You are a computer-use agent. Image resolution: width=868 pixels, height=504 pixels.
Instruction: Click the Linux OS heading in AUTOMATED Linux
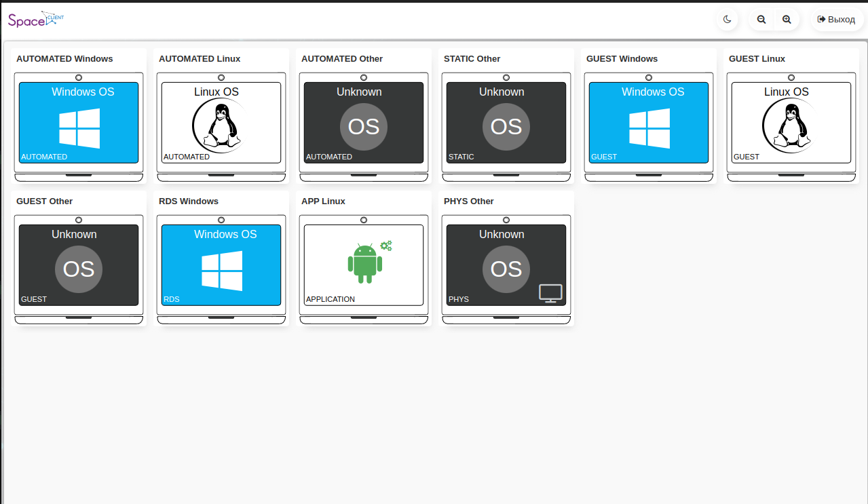click(216, 92)
